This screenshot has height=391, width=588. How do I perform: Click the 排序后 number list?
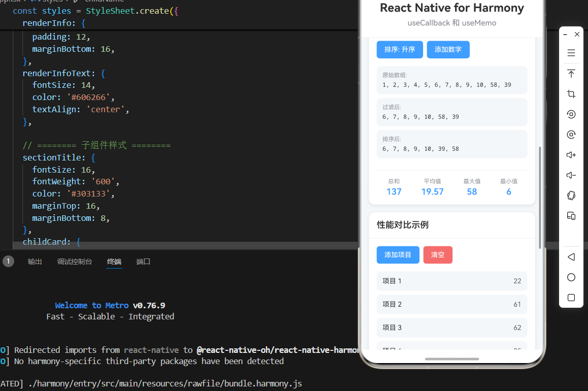click(x=421, y=149)
